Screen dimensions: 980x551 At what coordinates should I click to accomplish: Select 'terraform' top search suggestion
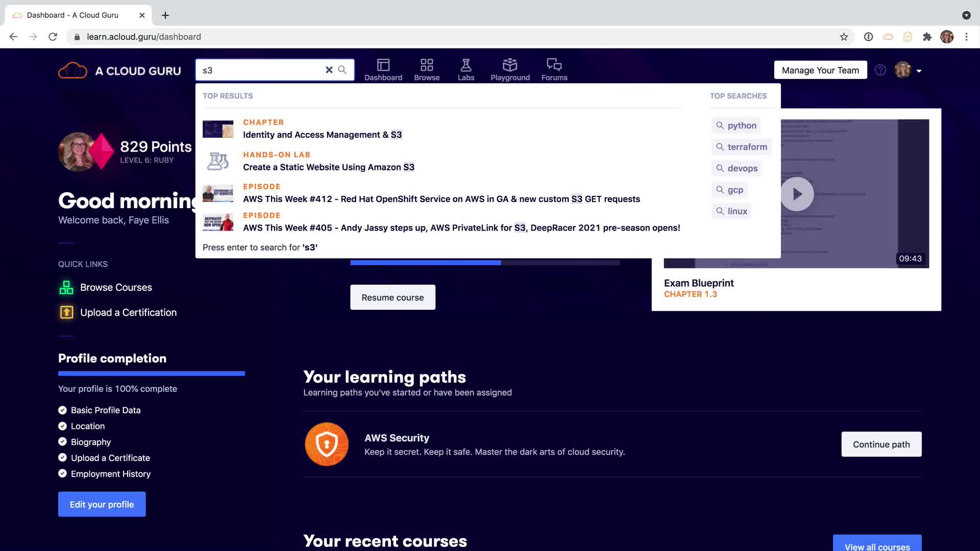[x=741, y=147]
